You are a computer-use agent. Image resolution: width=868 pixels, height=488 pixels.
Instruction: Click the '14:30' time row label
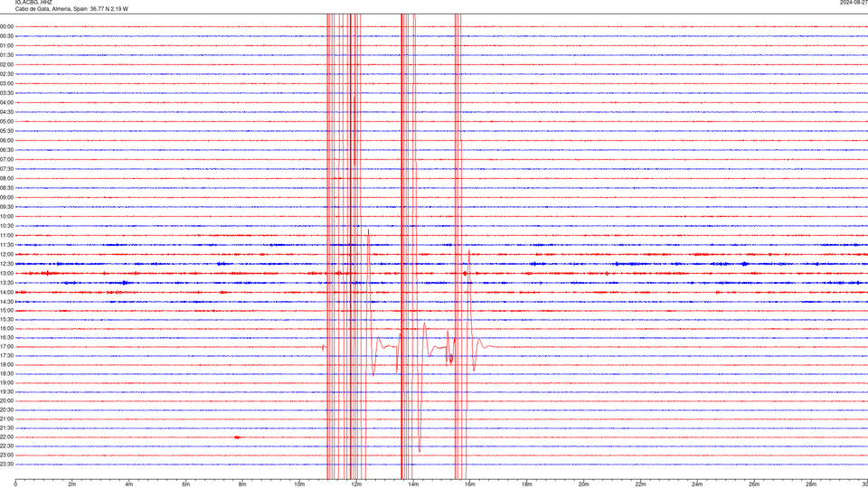(6, 302)
